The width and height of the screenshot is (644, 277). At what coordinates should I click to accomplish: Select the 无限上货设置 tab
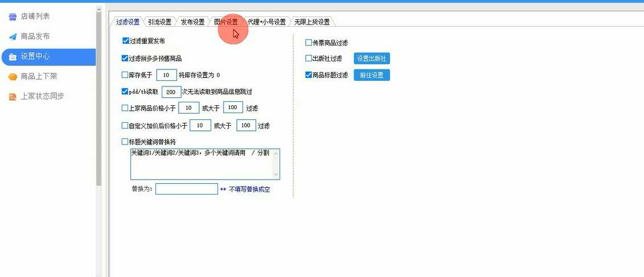pyautogui.click(x=311, y=22)
